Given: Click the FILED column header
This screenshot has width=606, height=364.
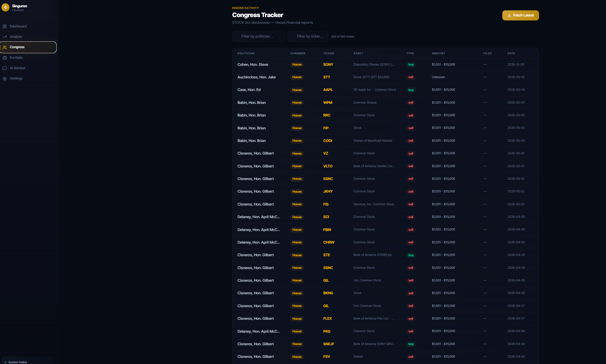Looking at the screenshot, I should pos(487,53).
